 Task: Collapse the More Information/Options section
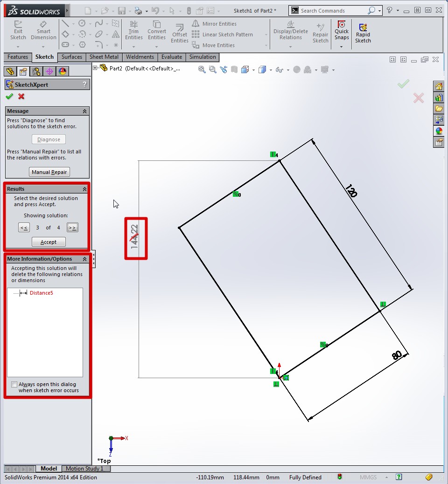click(84, 259)
